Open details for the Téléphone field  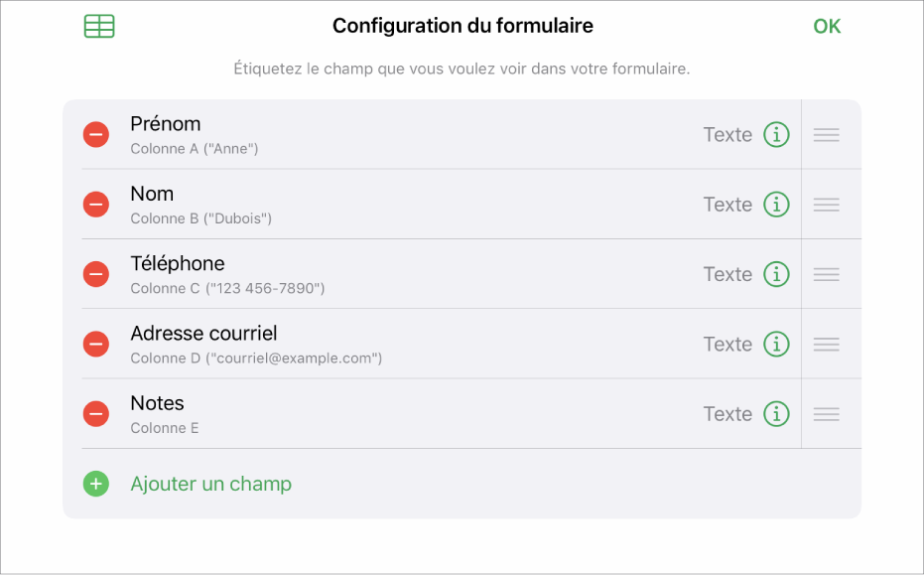pyautogui.click(x=777, y=274)
